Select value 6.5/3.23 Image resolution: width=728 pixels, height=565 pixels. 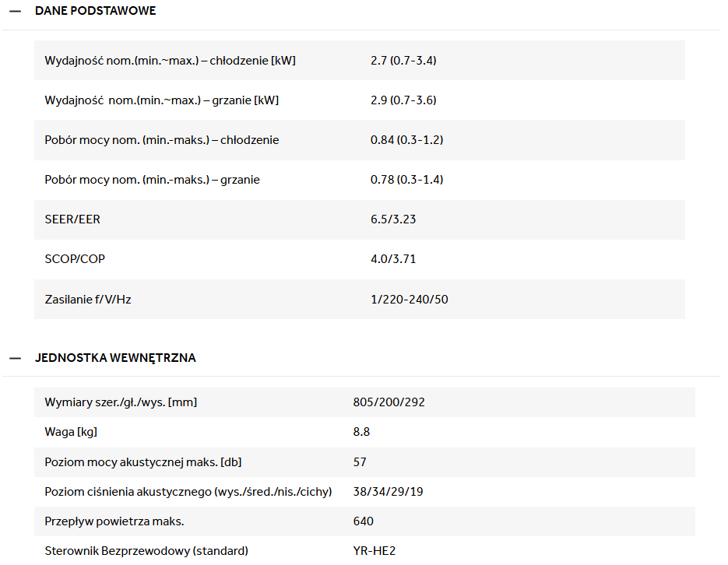point(392,219)
